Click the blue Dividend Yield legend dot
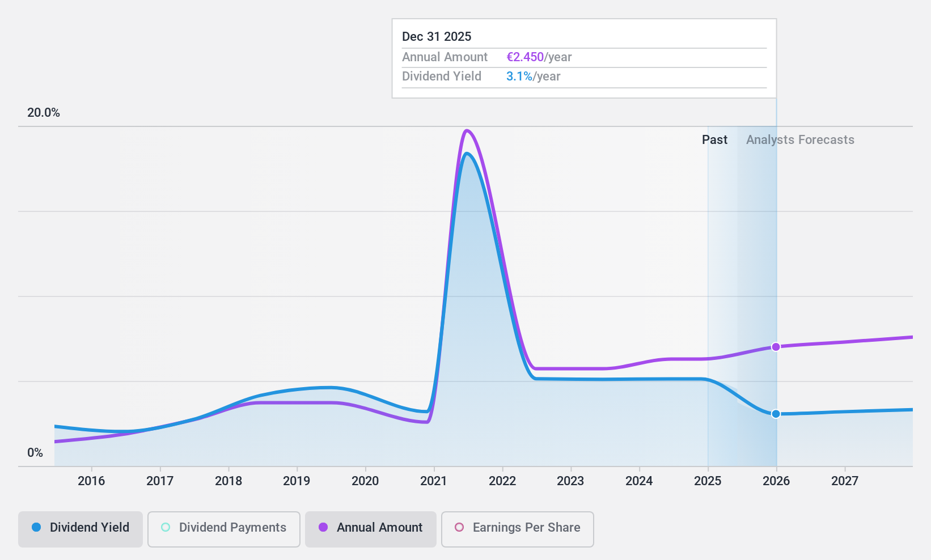931x560 pixels. click(36, 527)
